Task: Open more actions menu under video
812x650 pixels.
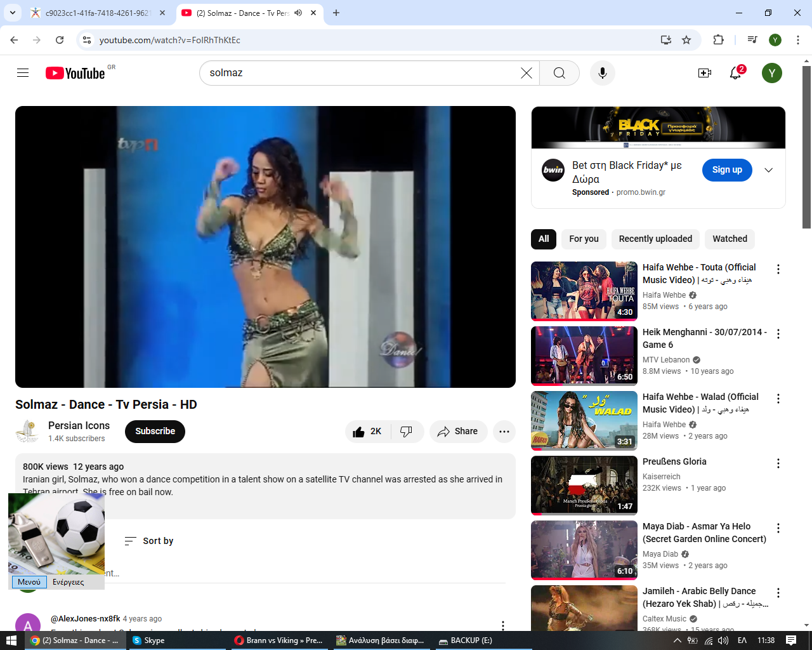Action: tap(504, 432)
